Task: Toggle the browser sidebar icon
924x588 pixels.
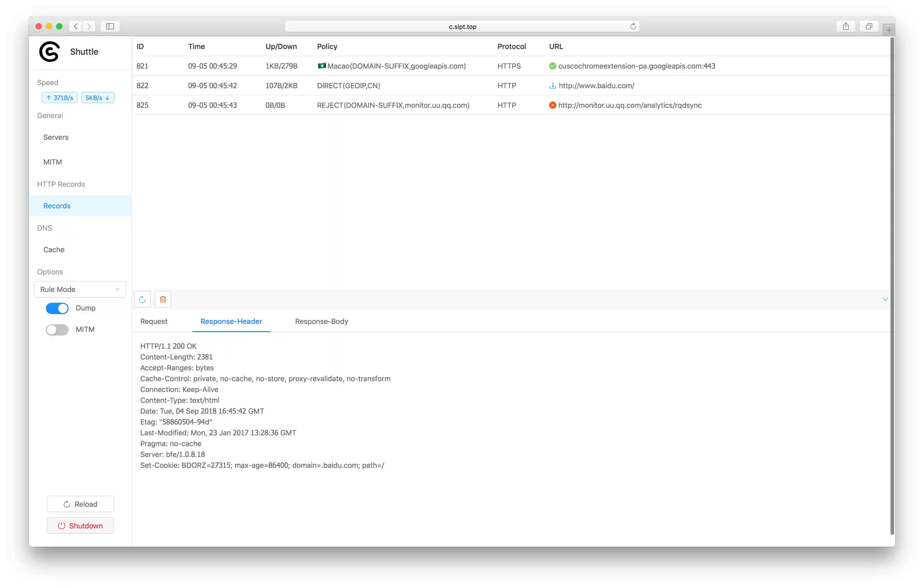Action: [x=110, y=27]
